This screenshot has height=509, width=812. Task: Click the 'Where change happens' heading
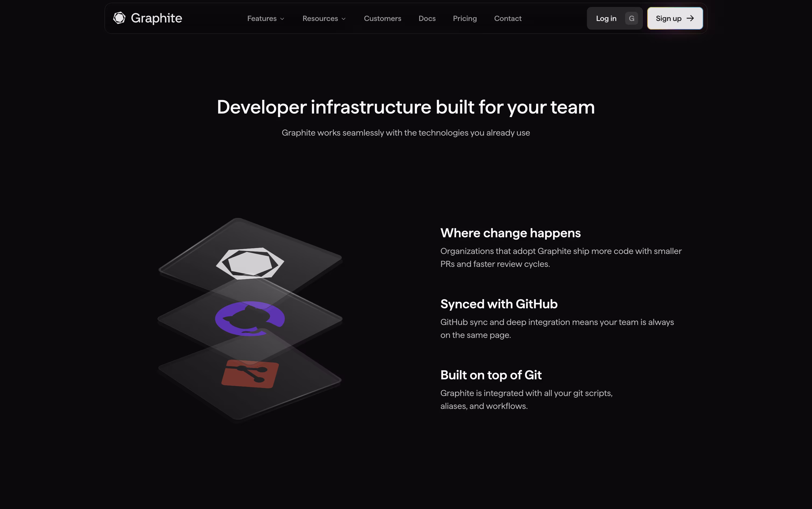tap(510, 233)
